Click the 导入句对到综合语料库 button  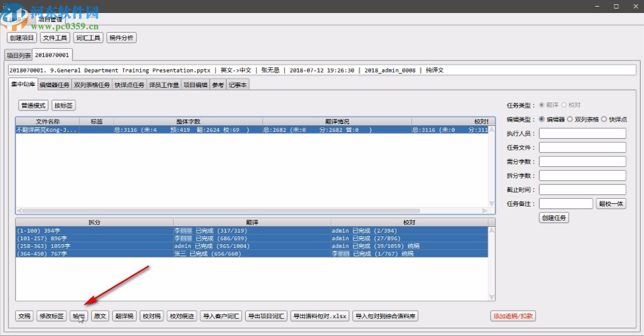[x=386, y=316]
